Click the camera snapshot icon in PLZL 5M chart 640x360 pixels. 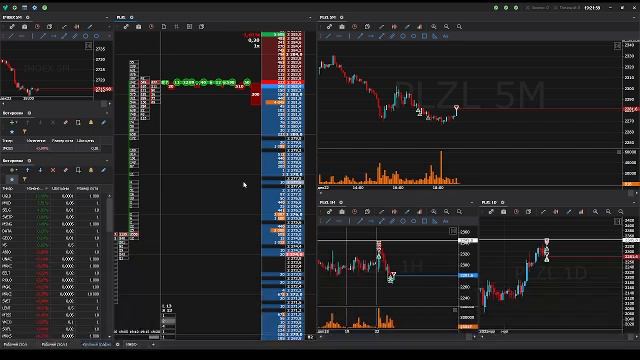tap(342, 27)
